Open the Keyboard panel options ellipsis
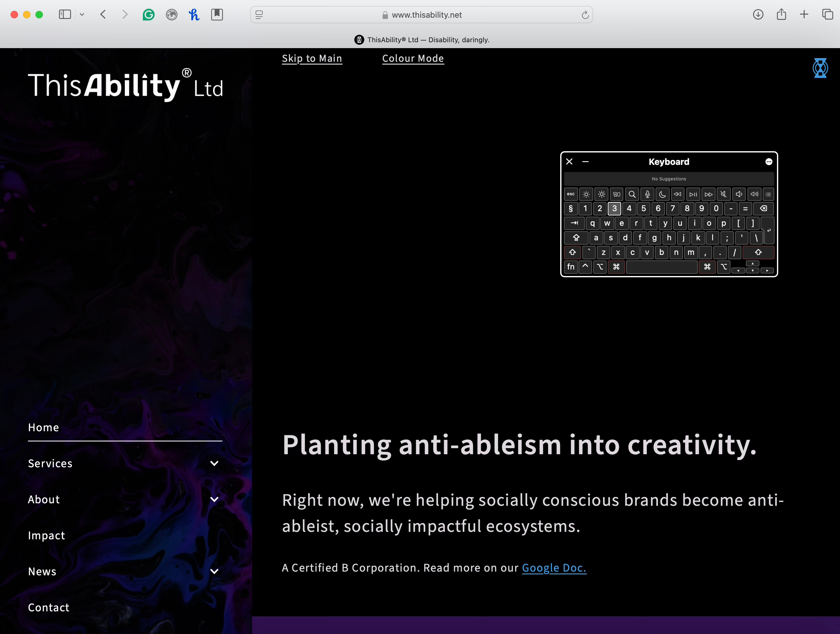The width and height of the screenshot is (840, 634). [769, 162]
